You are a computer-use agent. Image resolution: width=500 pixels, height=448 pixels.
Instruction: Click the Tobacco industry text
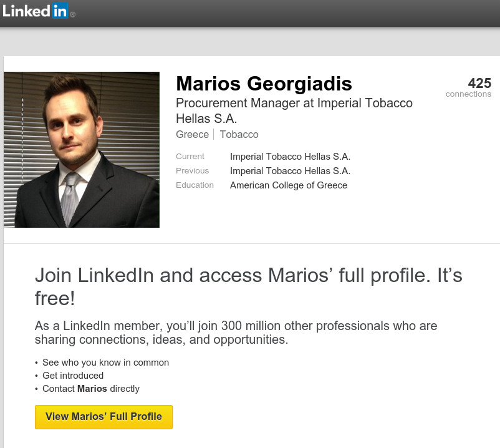[239, 134]
